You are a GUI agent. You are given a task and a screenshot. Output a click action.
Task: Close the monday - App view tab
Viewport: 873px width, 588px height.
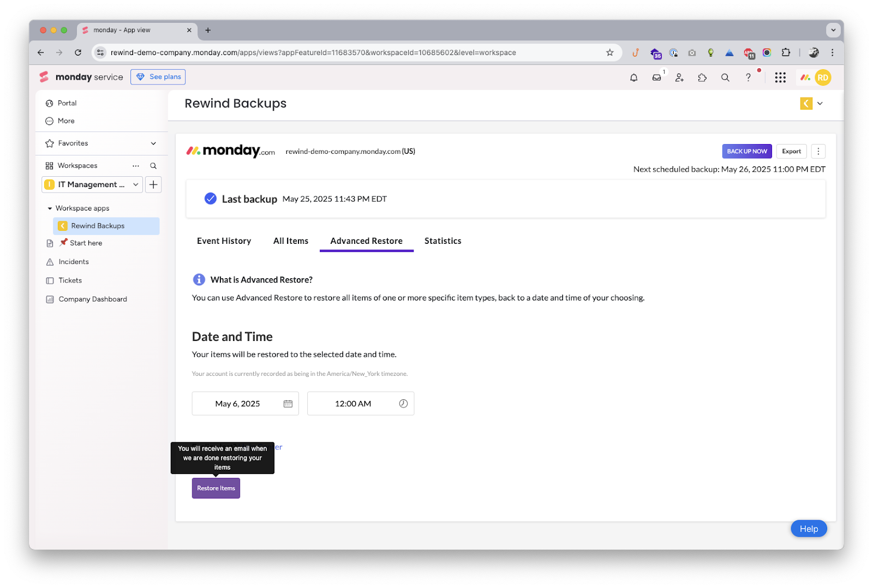tap(189, 31)
